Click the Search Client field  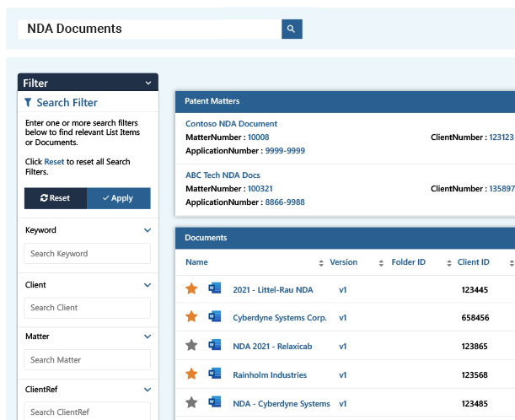[88, 308]
